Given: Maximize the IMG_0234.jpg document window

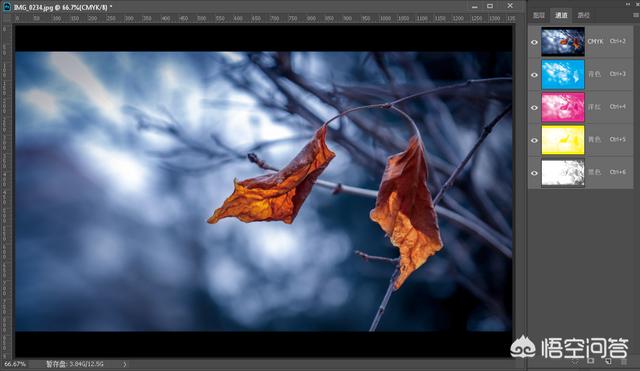Looking at the screenshot, I should [490, 6].
